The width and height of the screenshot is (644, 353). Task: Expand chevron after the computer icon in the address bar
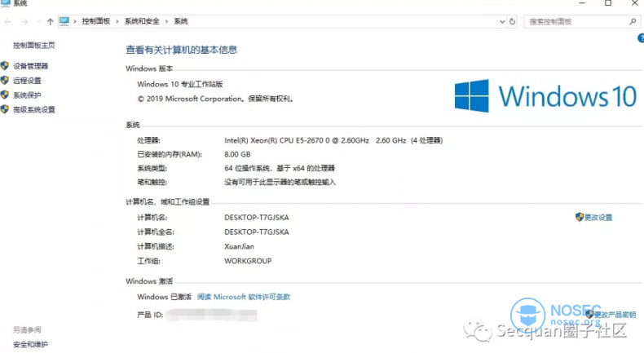pos(75,21)
